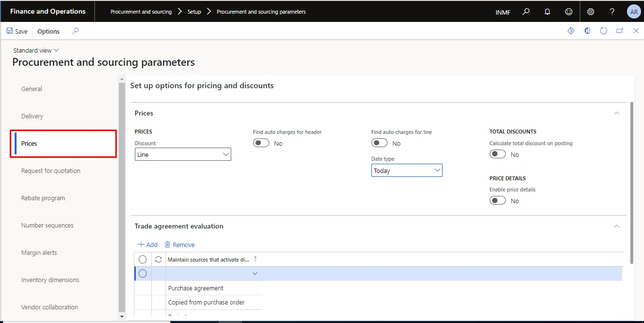Open the Date type dropdown showing Today
The image size is (644, 323).
(x=406, y=171)
